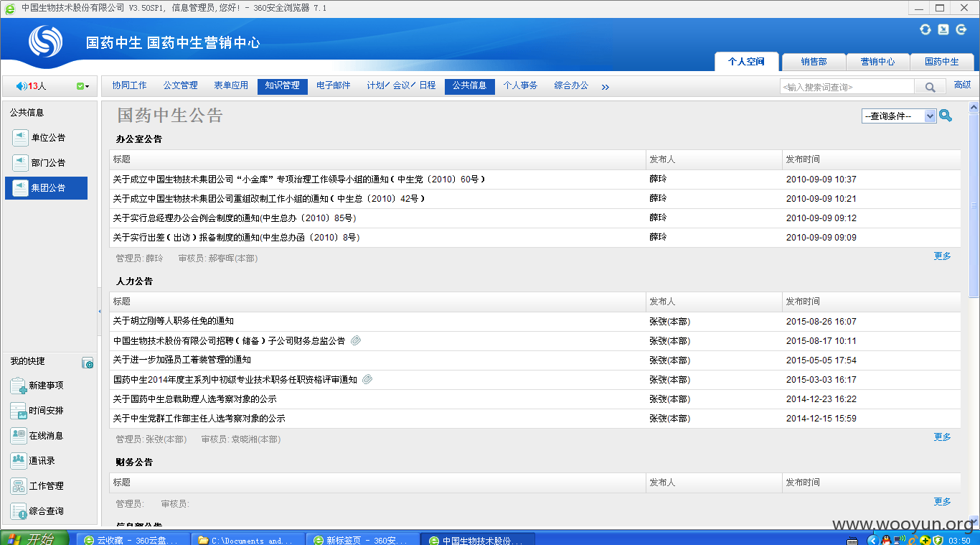Open the 查询条件 dropdown
The image size is (980, 545).
(899, 116)
